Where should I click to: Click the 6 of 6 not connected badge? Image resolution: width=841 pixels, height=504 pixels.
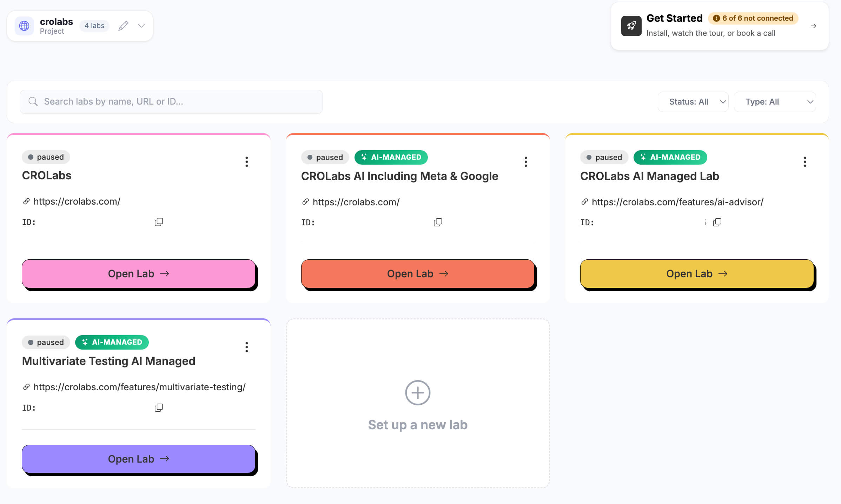point(753,18)
